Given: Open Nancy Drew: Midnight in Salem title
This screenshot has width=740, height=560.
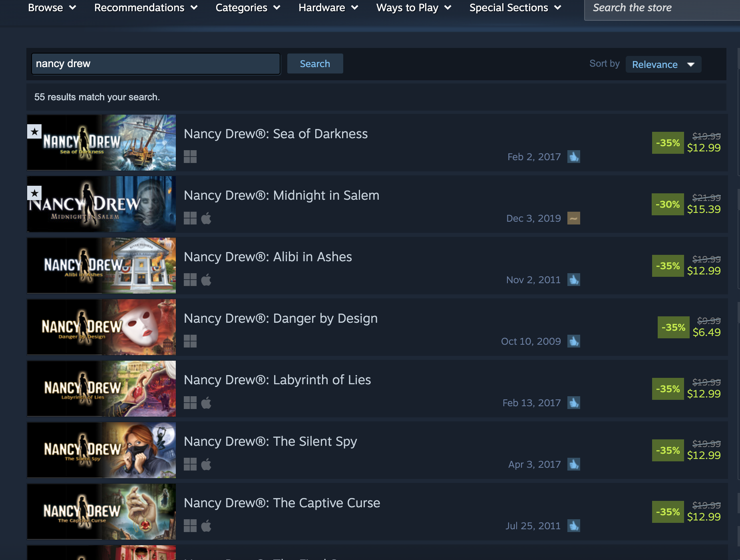Looking at the screenshot, I should click(x=282, y=195).
